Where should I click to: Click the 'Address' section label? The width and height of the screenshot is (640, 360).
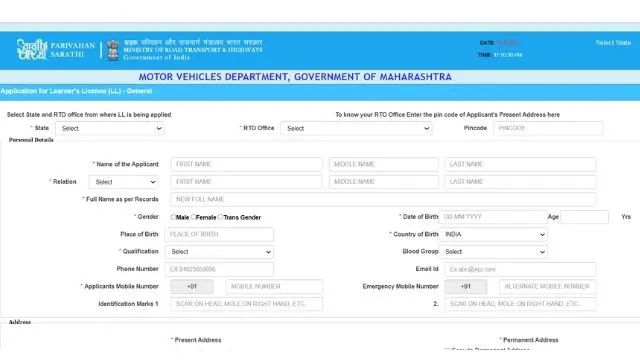[x=20, y=322]
